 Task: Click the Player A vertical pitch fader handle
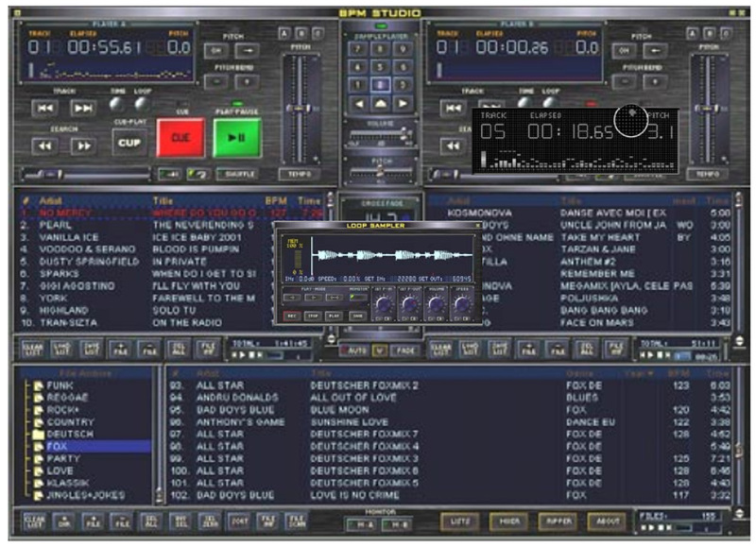[299, 109]
